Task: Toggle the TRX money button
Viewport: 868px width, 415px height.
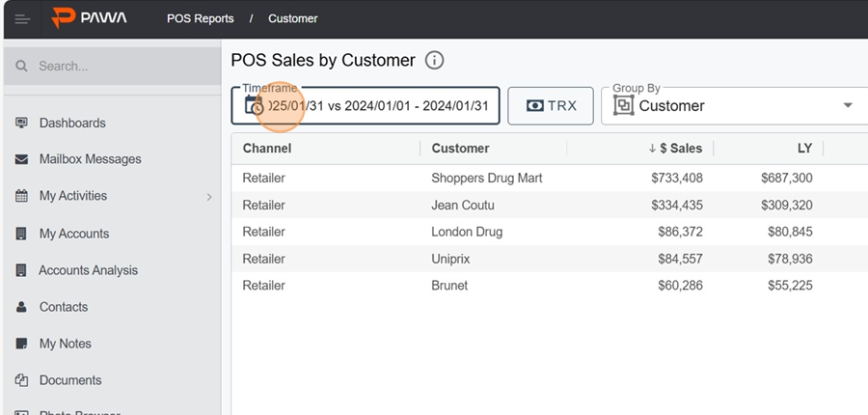Action: click(551, 106)
